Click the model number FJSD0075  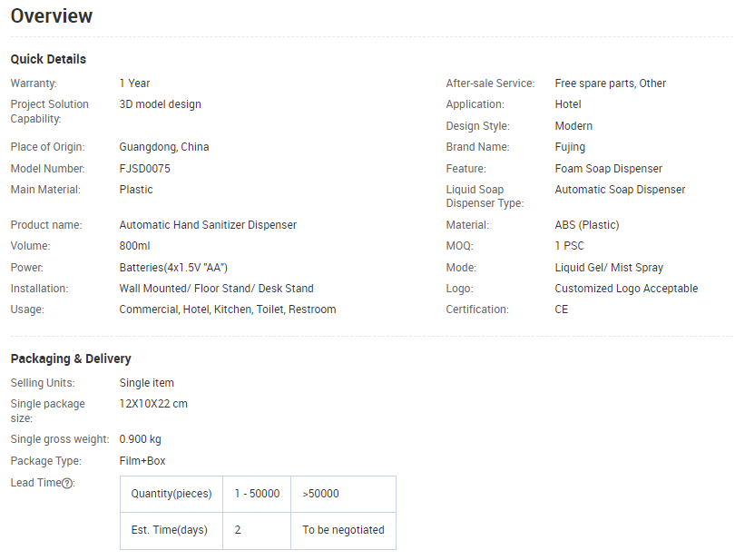pyautogui.click(x=144, y=169)
